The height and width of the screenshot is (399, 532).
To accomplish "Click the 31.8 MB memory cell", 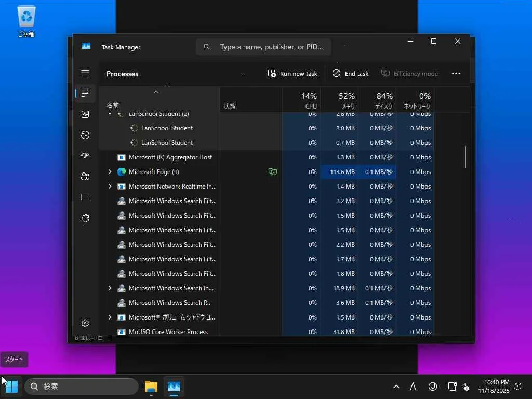I will point(340,331).
